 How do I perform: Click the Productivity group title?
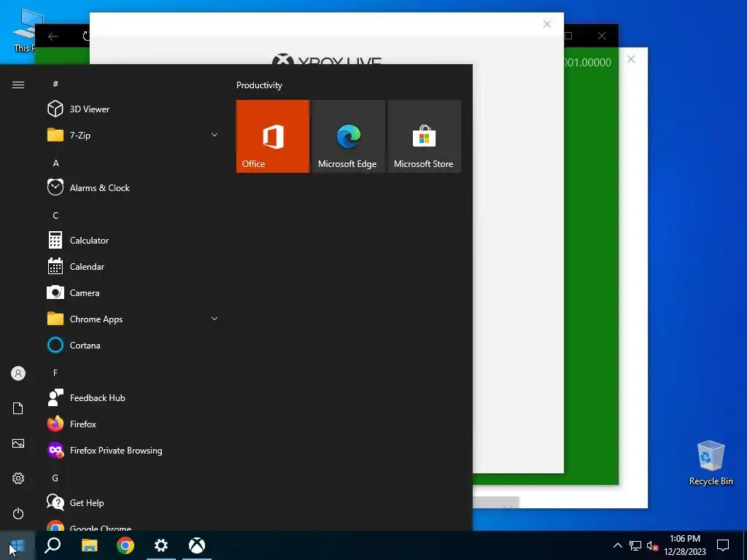click(259, 85)
